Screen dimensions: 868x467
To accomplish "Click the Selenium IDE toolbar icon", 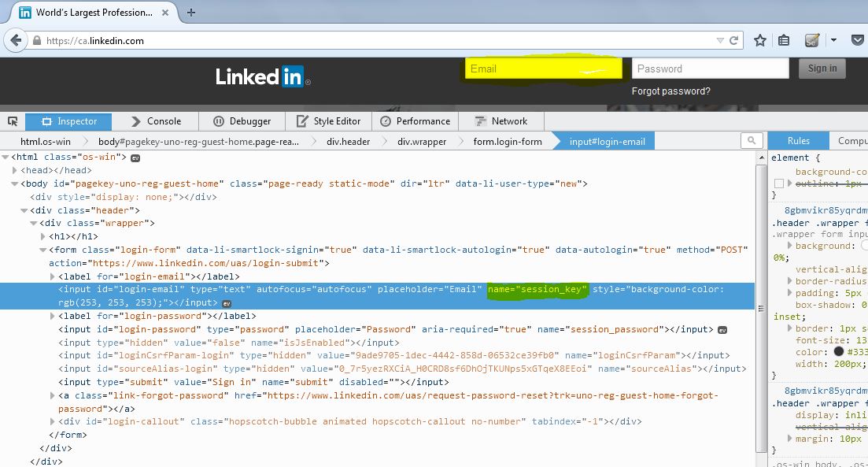I will pos(811,39).
